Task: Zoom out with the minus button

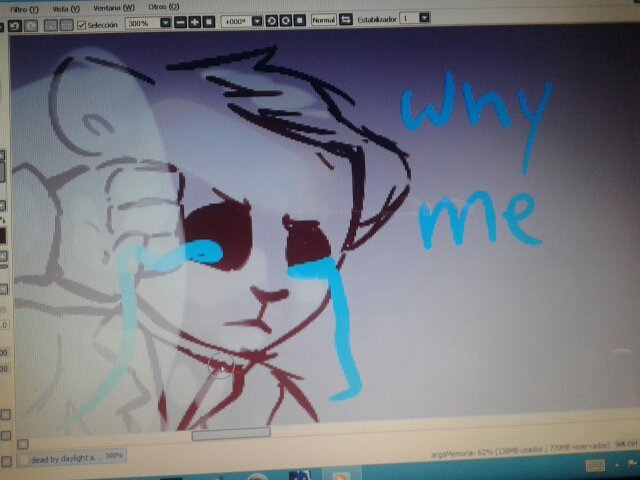Action: pyautogui.click(x=178, y=21)
